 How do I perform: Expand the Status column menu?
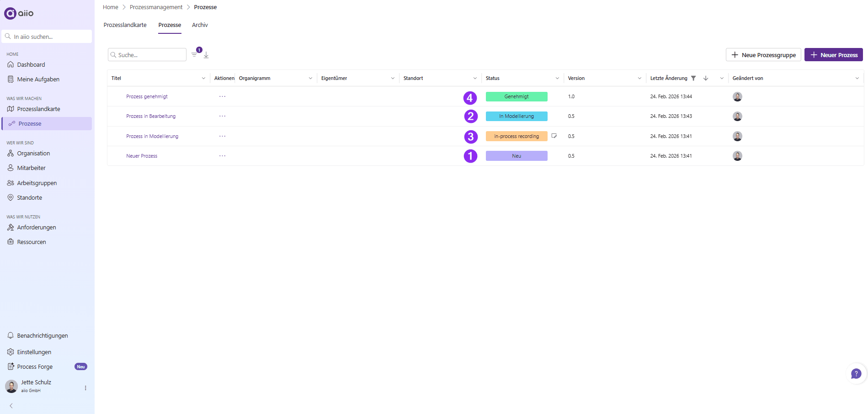pyautogui.click(x=557, y=78)
